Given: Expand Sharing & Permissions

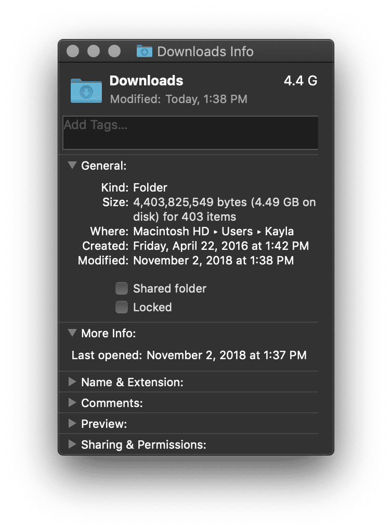Looking at the screenshot, I should coord(72,444).
